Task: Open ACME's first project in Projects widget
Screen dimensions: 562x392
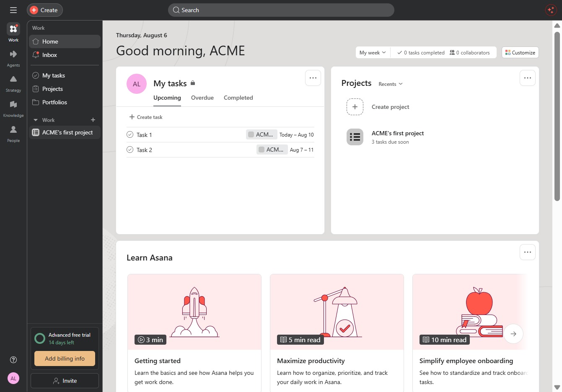Action: tap(398, 133)
